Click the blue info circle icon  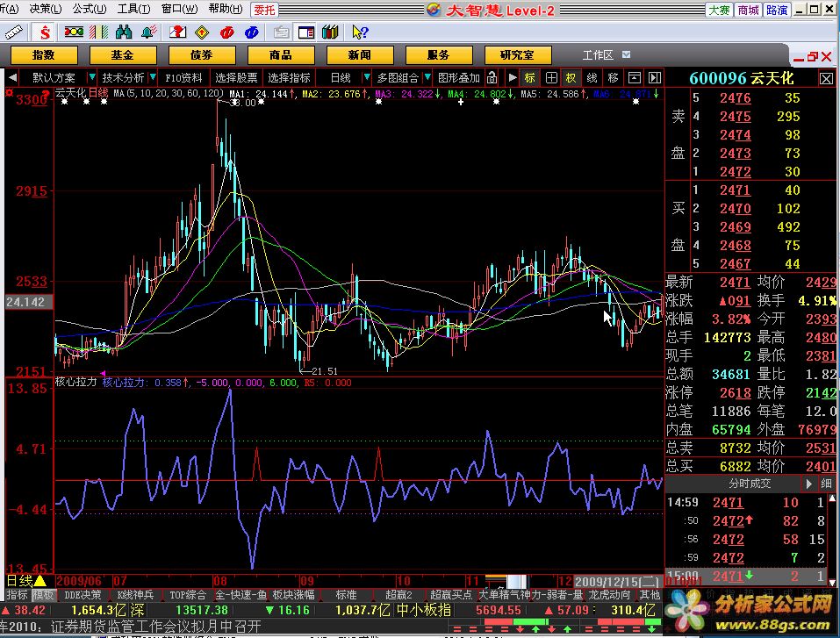coord(251,32)
